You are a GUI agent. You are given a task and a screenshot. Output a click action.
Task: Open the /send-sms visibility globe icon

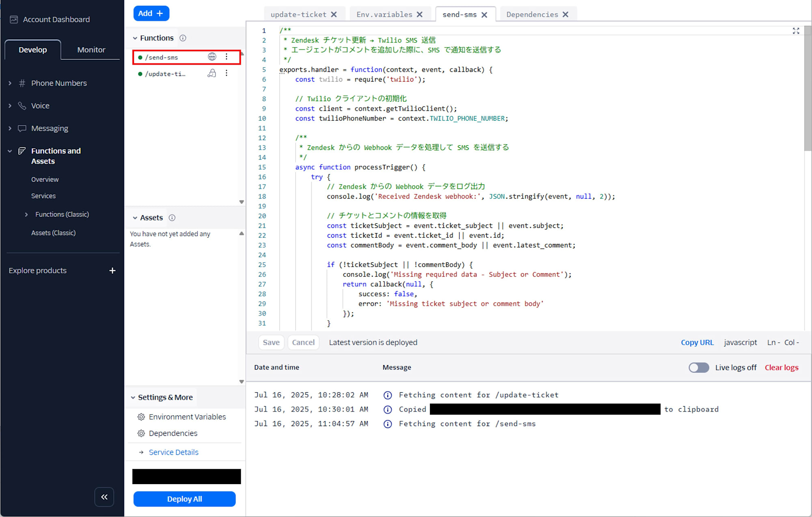(212, 57)
